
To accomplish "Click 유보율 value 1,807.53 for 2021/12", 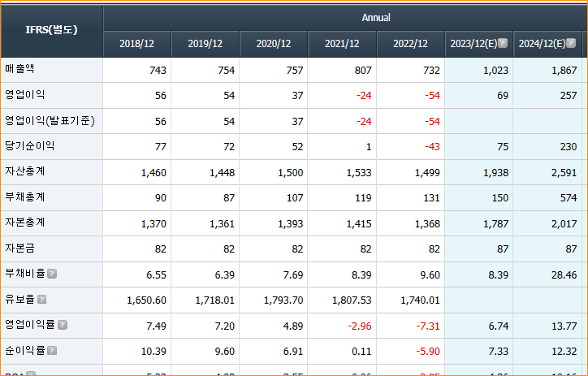I will pyautogui.click(x=352, y=300).
